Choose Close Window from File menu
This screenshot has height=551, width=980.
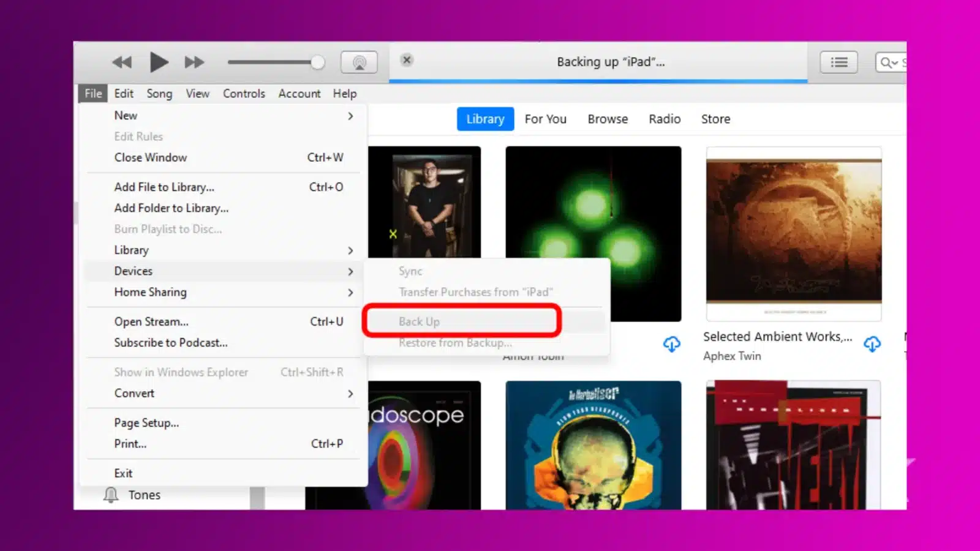click(224, 157)
